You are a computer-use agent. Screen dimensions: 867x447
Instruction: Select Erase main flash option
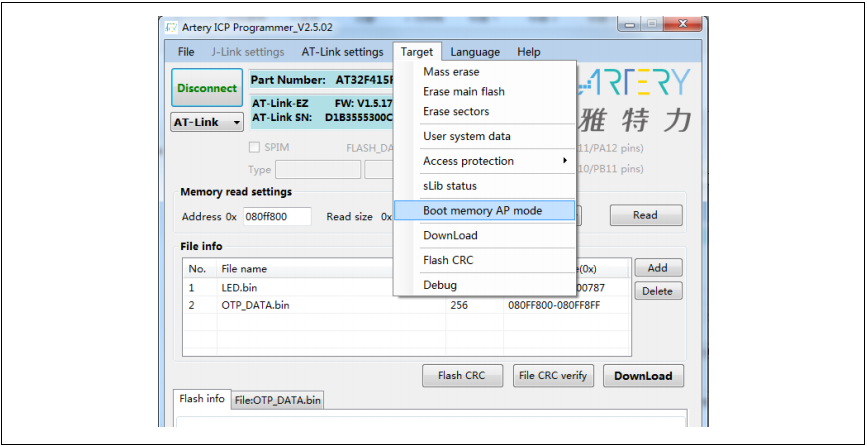[484, 91]
